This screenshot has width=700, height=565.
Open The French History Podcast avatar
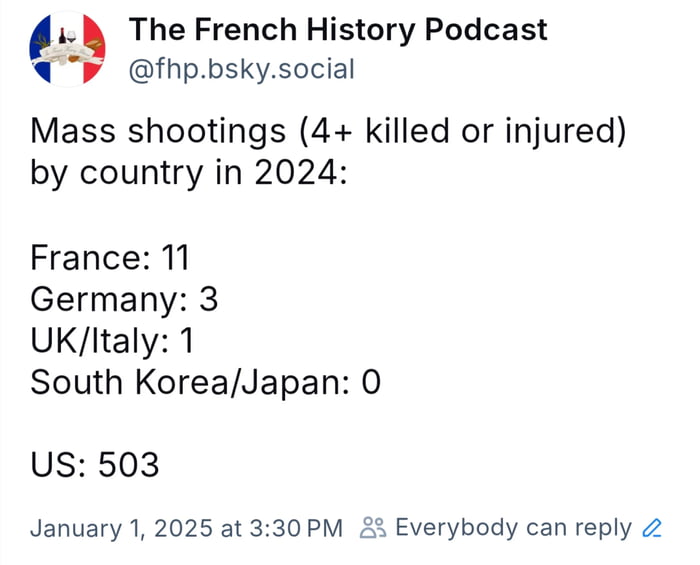point(67,50)
